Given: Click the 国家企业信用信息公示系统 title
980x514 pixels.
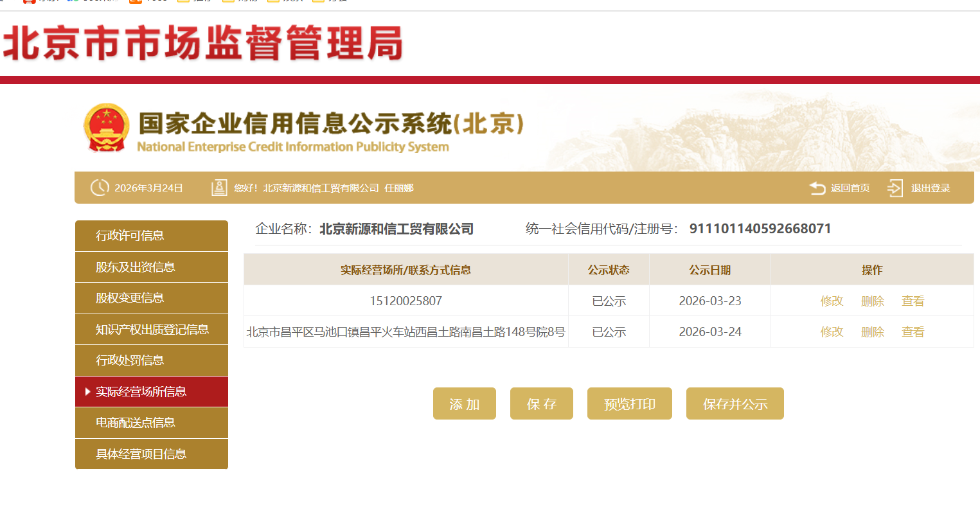Looking at the screenshot, I should [332, 123].
